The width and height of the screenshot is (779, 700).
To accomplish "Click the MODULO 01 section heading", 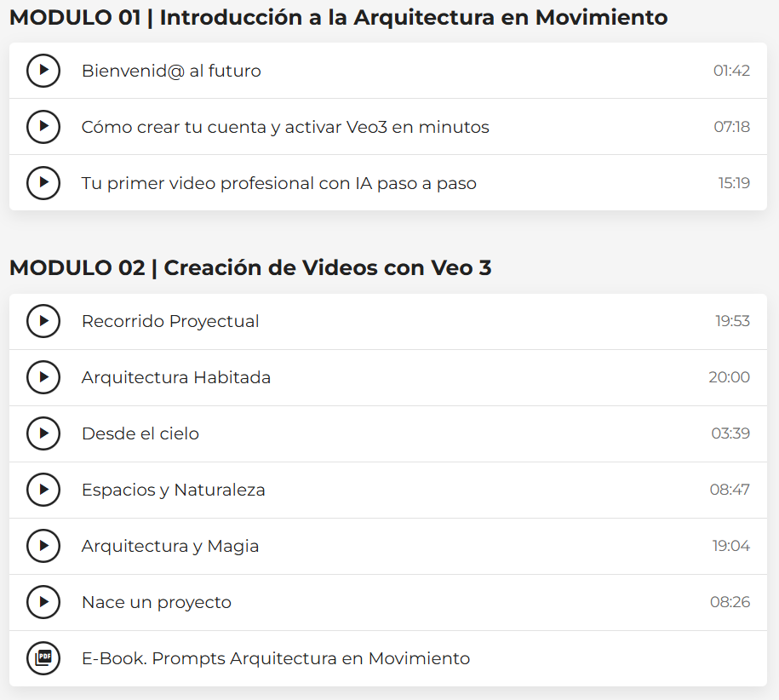I will click(x=338, y=18).
